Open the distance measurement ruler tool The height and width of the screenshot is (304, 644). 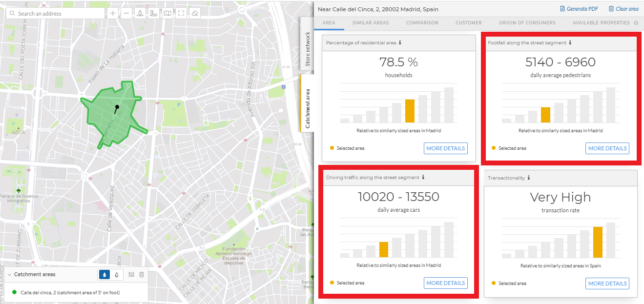154,13
